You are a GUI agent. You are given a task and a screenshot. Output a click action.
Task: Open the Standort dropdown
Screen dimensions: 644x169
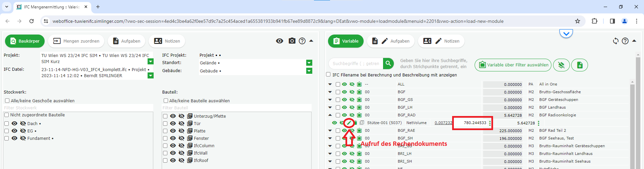click(x=309, y=63)
